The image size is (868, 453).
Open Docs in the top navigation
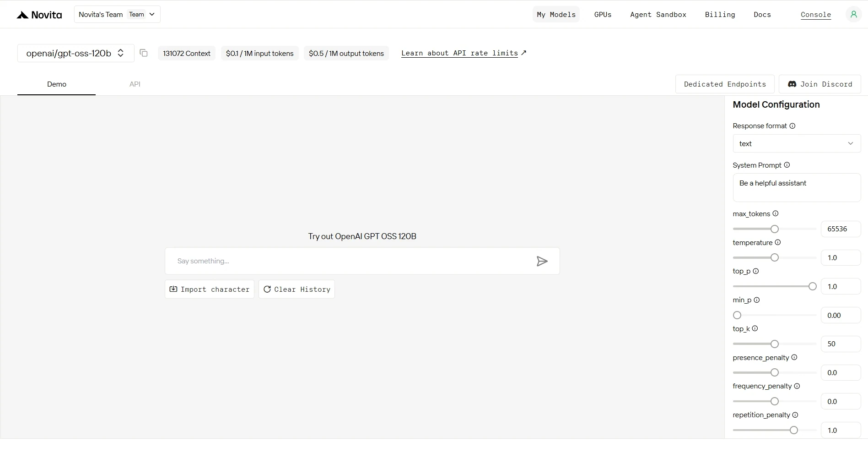coord(762,14)
